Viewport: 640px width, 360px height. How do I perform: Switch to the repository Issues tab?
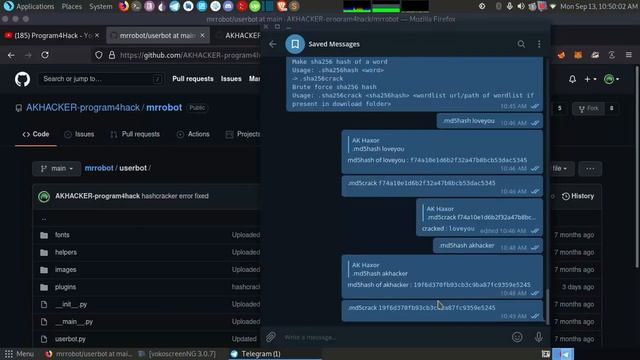point(79,134)
